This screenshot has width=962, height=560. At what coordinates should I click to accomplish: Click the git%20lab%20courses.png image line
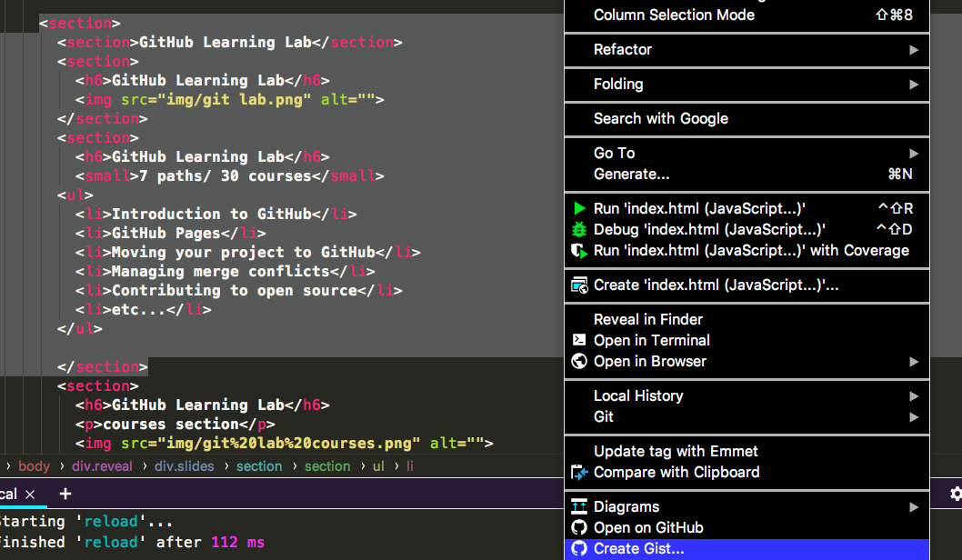(x=284, y=443)
